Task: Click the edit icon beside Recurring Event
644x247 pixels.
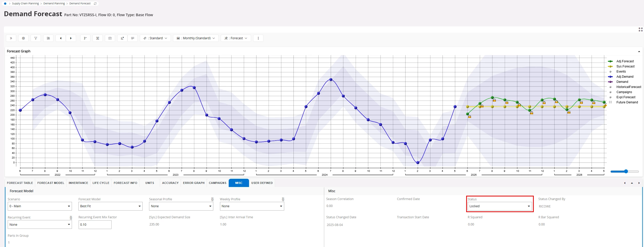Action: [x=71, y=218]
